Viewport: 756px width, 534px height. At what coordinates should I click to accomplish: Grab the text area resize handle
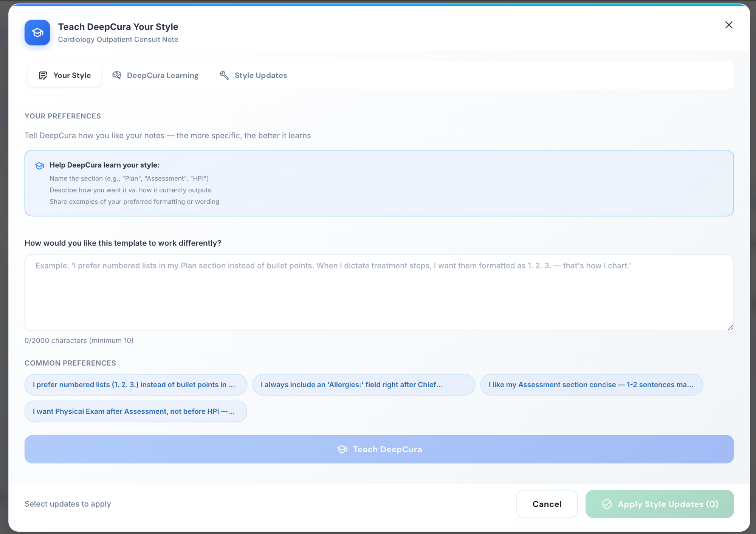730,328
